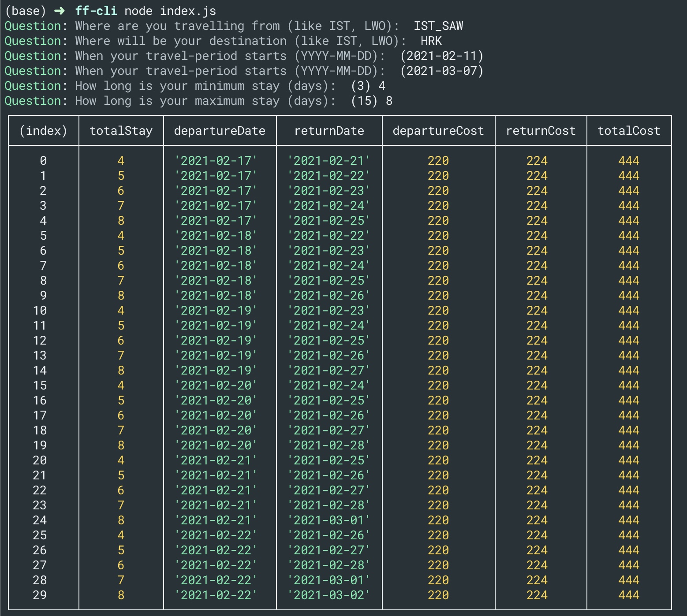Image resolution: width=687 pixels, height=616 pixels.
Task: Click the '(index)' column header
Action: pos(43,131)
